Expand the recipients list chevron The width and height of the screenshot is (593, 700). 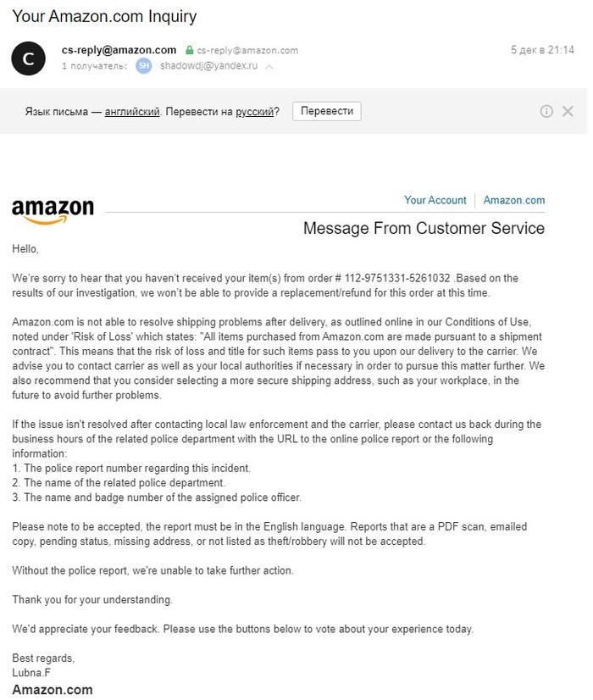[x=269, y=66]
